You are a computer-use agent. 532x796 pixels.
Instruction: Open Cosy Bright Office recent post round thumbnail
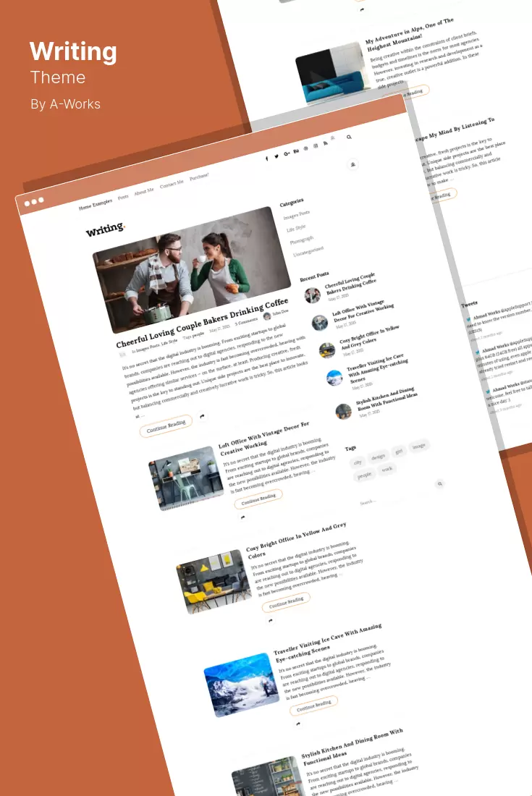tap(326, 350)
